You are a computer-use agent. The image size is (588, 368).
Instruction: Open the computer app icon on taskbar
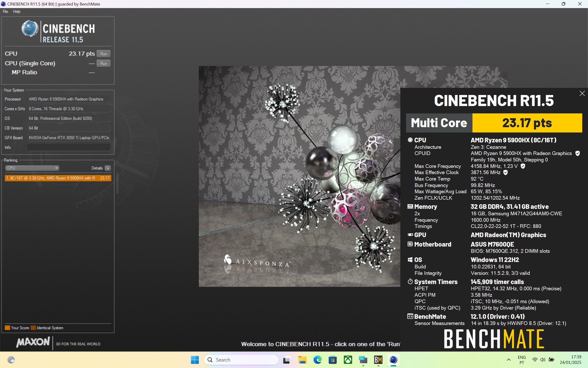(363, 360)
